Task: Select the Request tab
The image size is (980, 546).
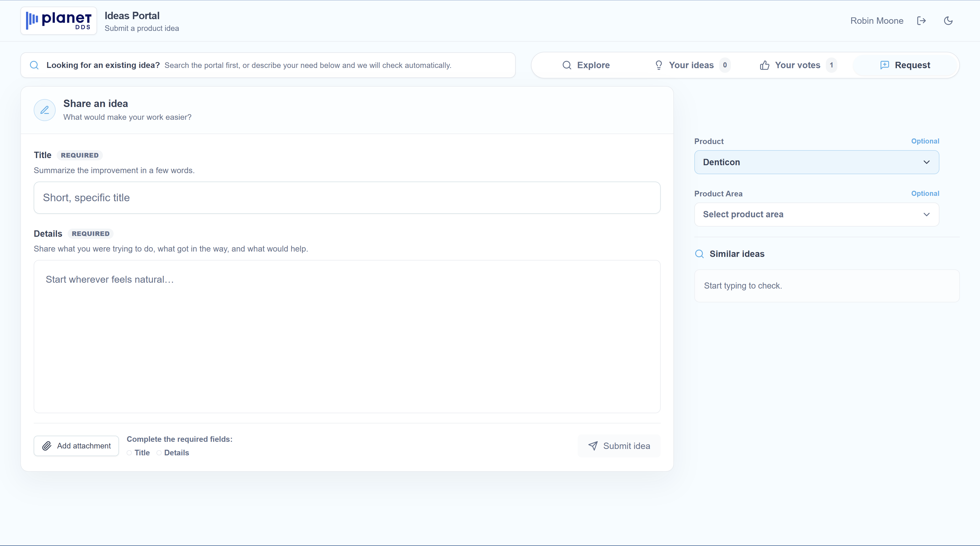Action: tap(905, 65)
